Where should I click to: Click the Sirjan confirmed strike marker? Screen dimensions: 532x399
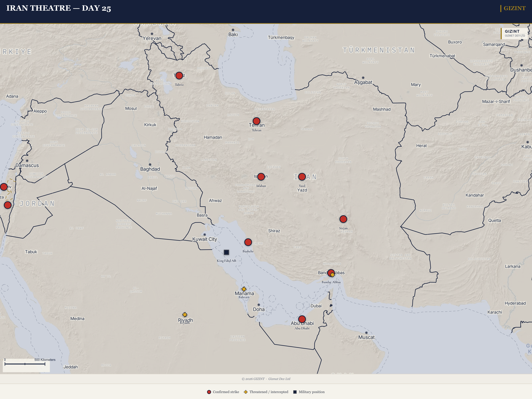coord(343,219)
